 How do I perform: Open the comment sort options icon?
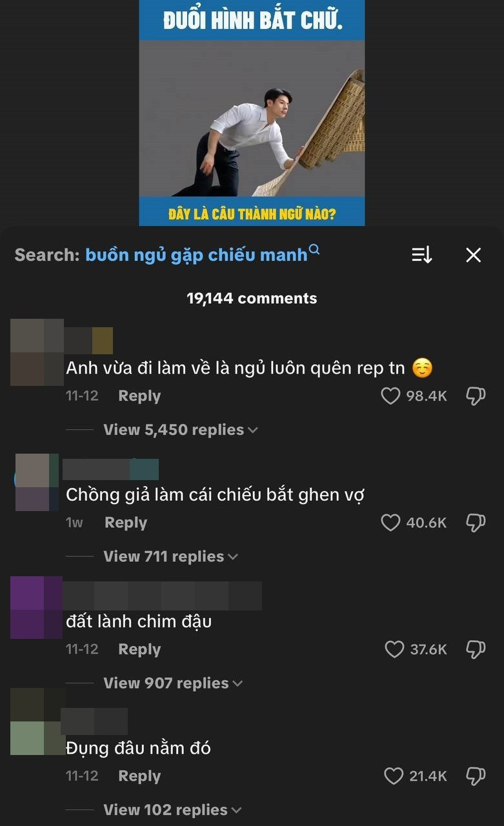[422, 255]
